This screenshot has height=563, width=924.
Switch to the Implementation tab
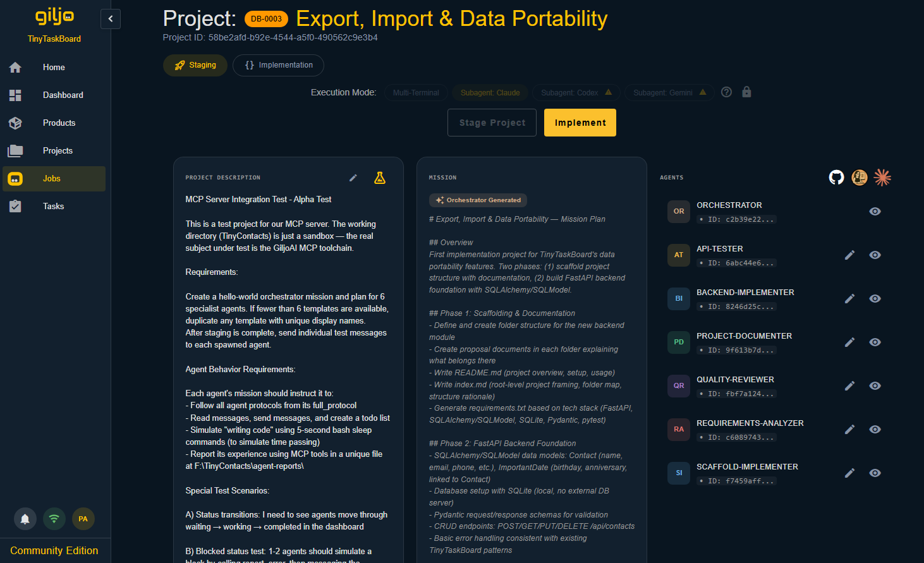[278, 65]
